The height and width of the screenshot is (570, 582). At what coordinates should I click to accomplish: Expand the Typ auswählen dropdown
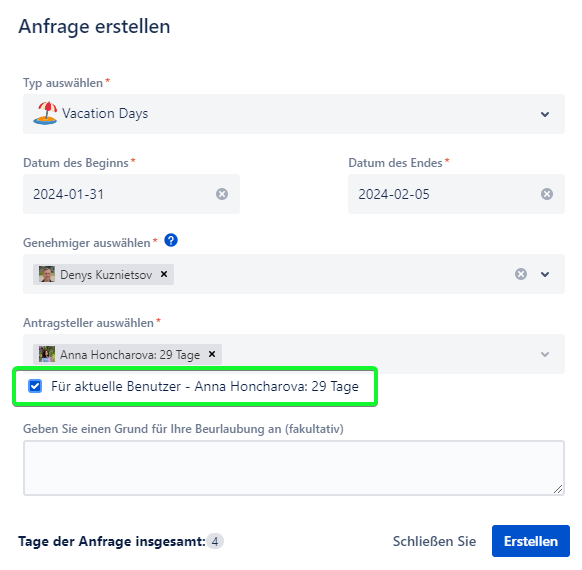(x=294, y=114)
